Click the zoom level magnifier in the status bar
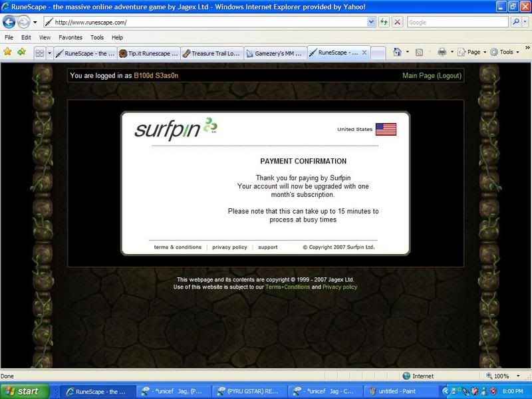This screenshot has height=399, width=532. pos(489,376)
